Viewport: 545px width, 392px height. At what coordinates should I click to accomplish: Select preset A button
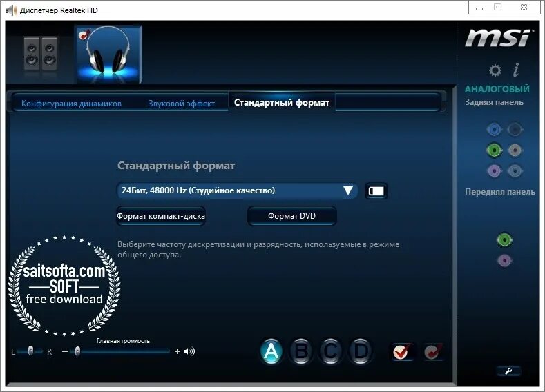pos(271,351)
